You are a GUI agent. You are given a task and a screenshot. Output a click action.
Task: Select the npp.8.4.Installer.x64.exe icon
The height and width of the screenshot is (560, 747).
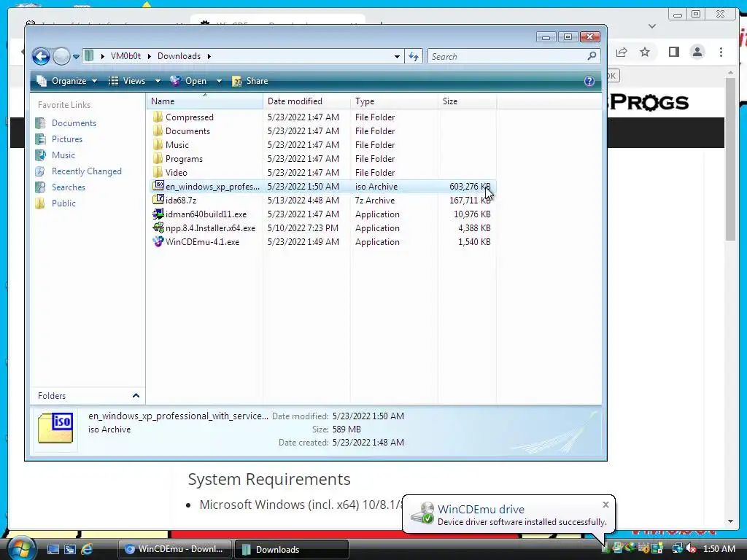point(158,227)
